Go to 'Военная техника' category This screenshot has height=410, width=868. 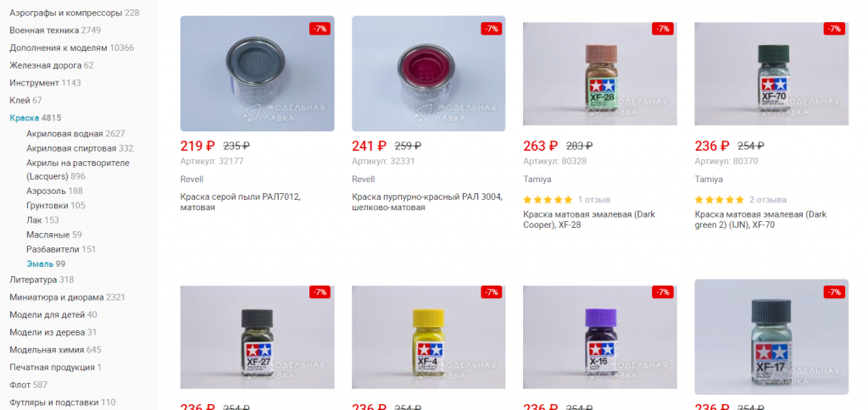click(44, 30)
